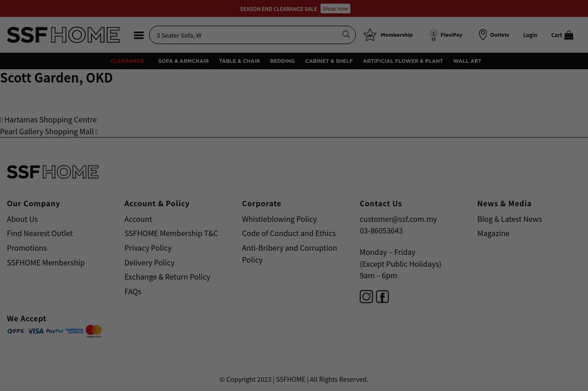Click the Cart text link

[x=556, y=35]
